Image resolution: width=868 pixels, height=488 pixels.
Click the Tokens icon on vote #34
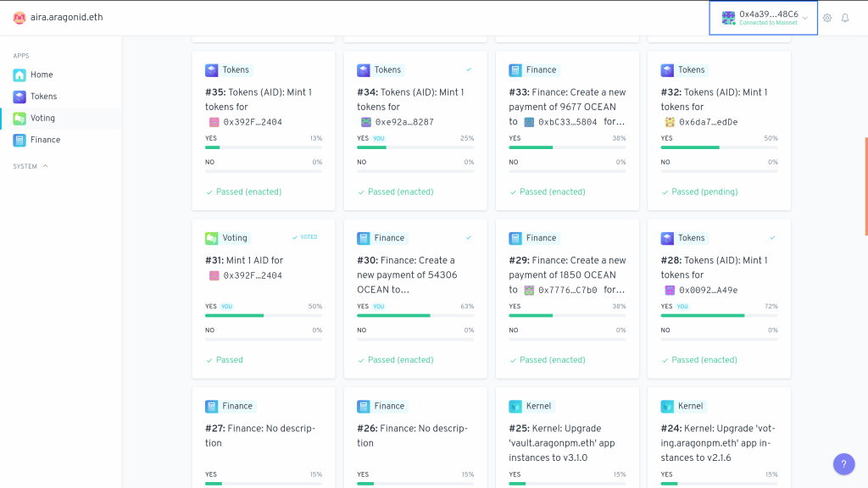(x=363, y=70)
